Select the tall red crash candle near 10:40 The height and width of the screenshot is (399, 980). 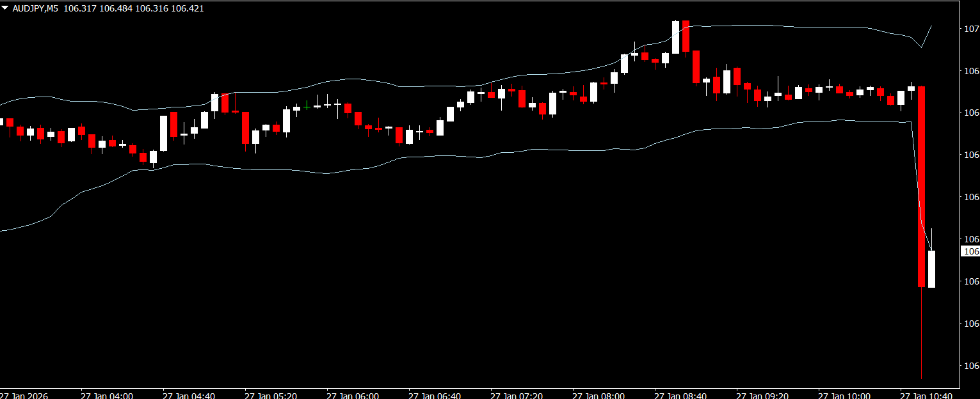tap(921, 185)
